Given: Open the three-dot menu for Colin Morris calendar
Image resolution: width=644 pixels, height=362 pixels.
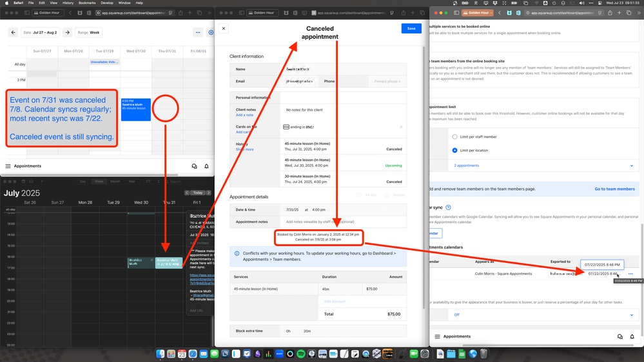Looking at the screenshot, I should tap(630, 274).
